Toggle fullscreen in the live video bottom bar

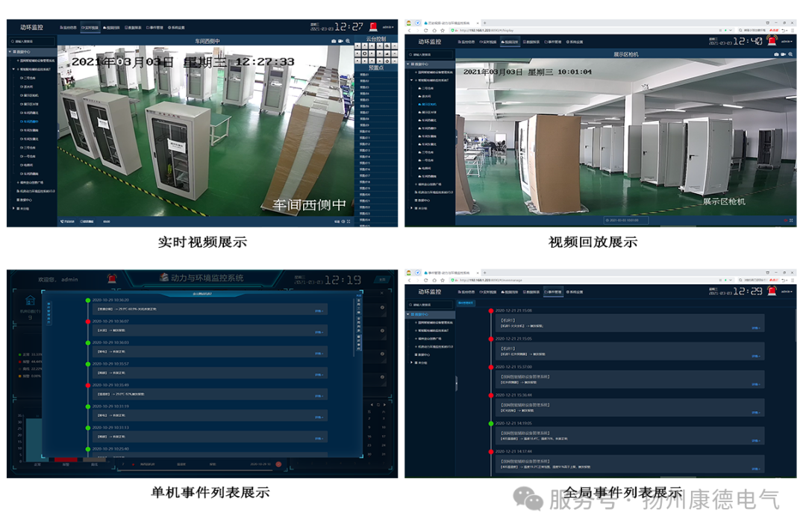(x=349, y=222)
